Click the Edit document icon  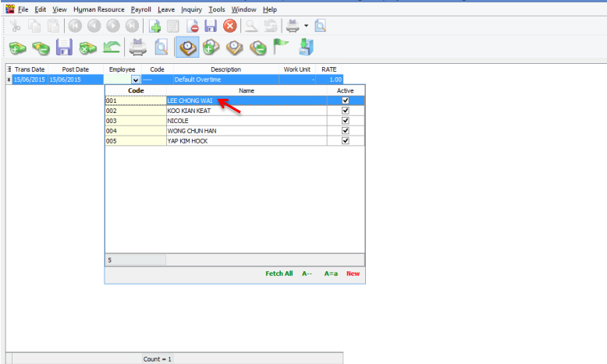173,26
